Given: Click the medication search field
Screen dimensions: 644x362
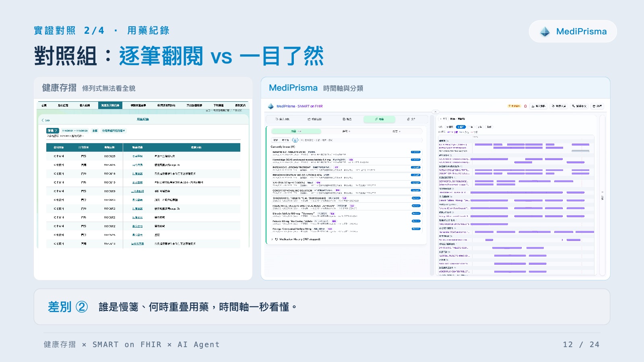Looking at the screenshot, I should [x=360, y=140].
